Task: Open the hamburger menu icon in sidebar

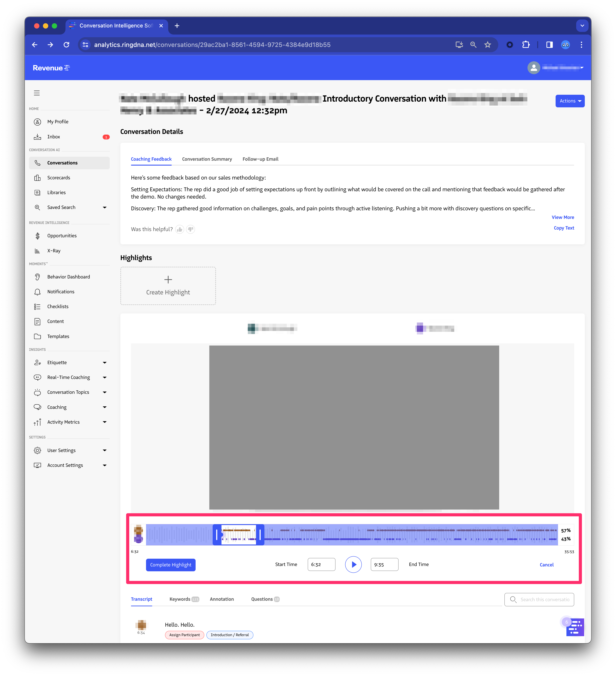Action: [x=37, y=93]
